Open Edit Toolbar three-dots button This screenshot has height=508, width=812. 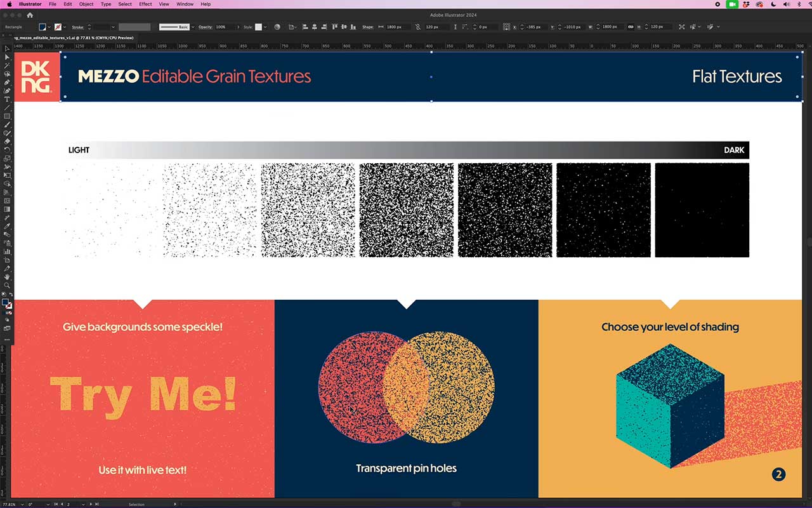tap(7, 339)
